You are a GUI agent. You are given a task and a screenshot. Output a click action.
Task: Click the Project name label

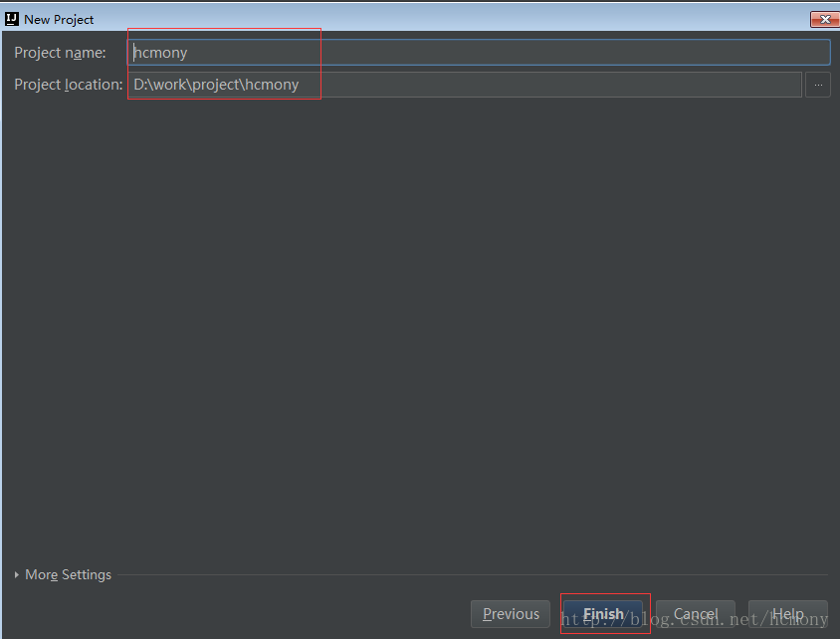tap(60, 53)
